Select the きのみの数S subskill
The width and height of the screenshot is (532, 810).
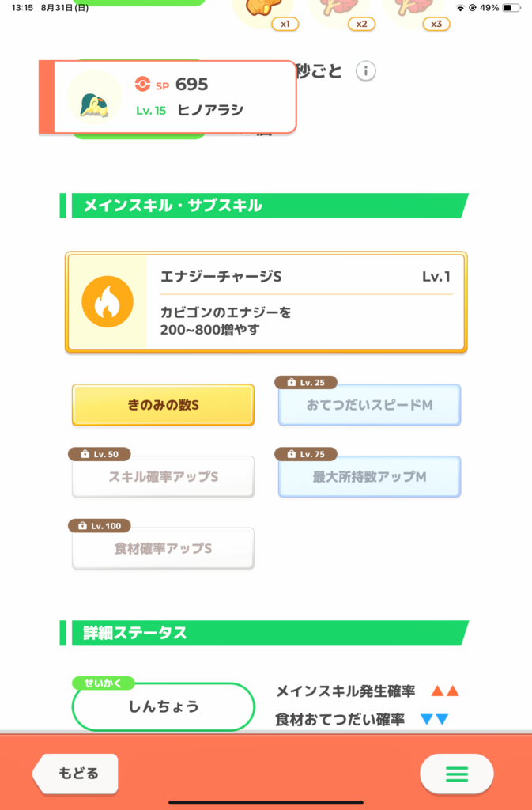[x=163, y=405]
